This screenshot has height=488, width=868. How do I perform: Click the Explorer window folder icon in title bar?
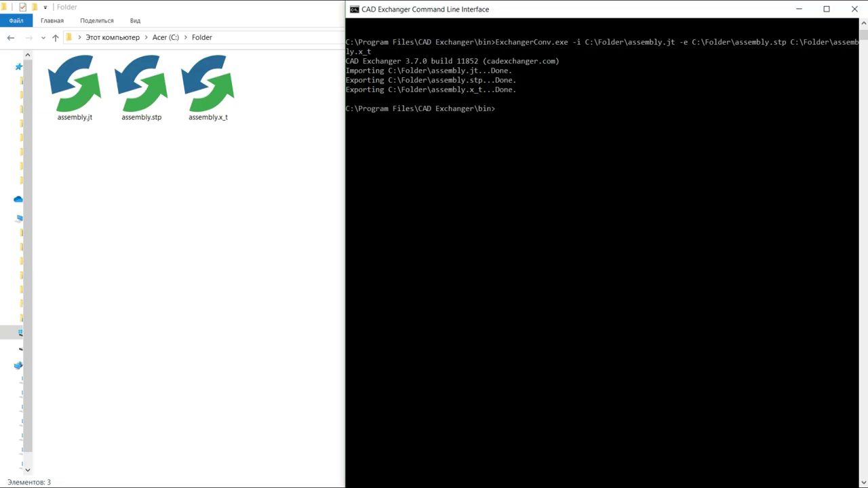[x=4, y=7]
